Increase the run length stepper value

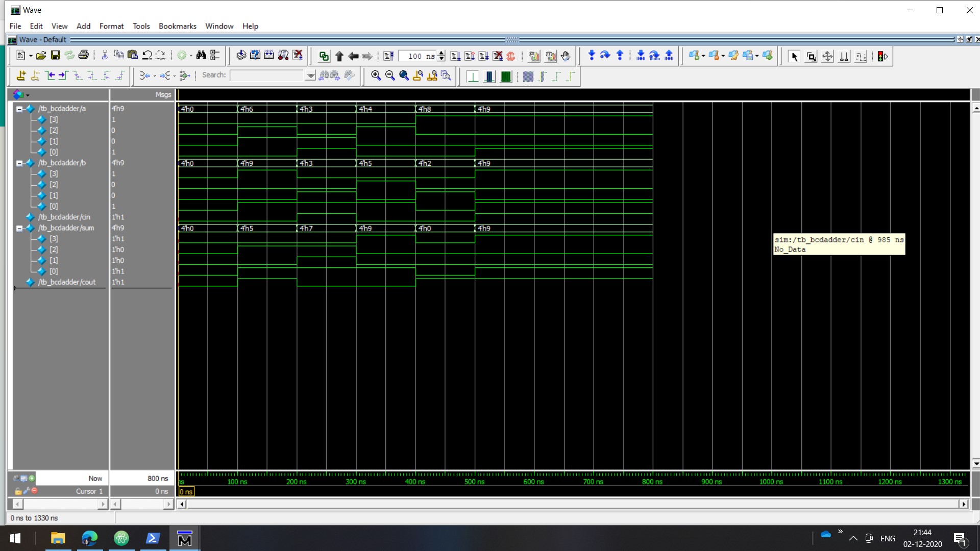[x=442, y=53]
